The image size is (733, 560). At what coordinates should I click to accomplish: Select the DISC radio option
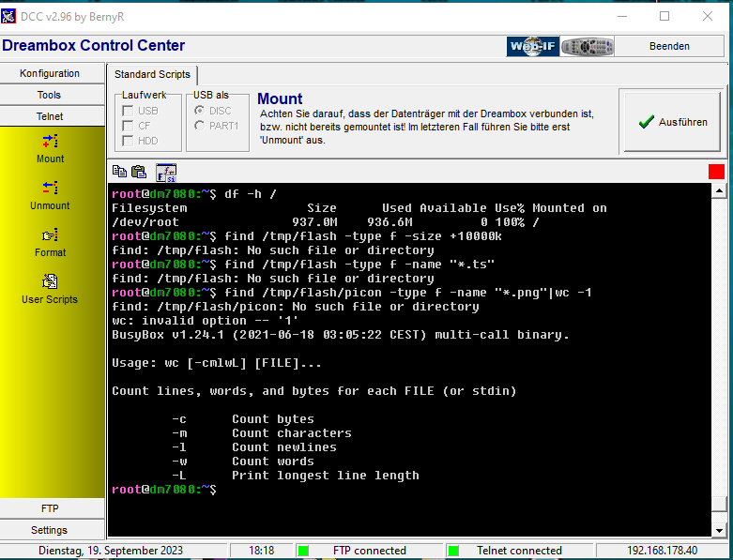click(199, 111)
